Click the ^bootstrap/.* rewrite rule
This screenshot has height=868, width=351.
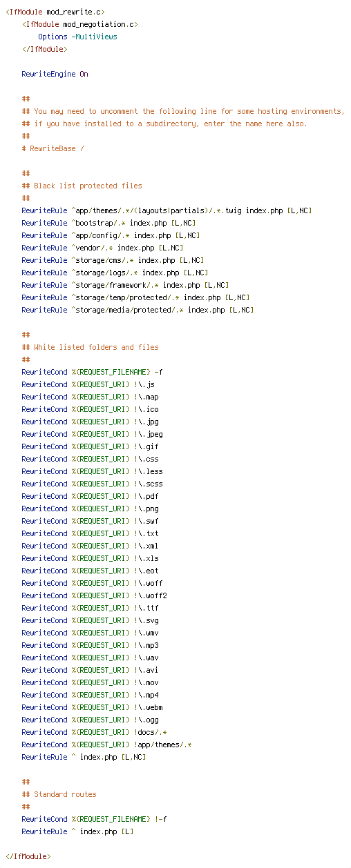pyautogui.click(x=108, y=223)
